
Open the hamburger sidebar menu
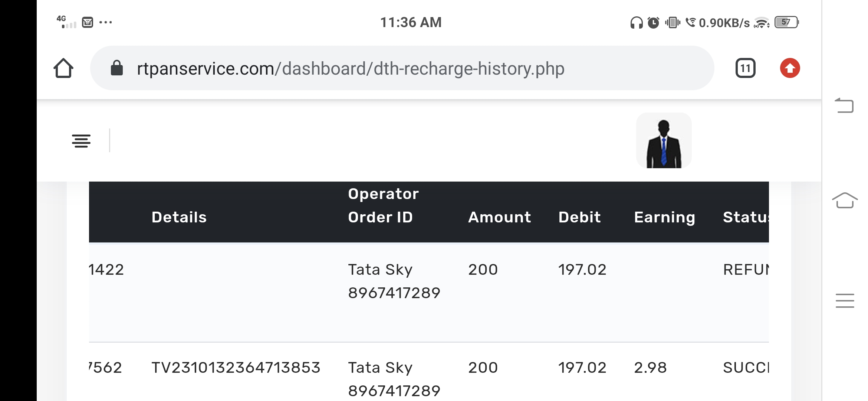coord(81,141)
